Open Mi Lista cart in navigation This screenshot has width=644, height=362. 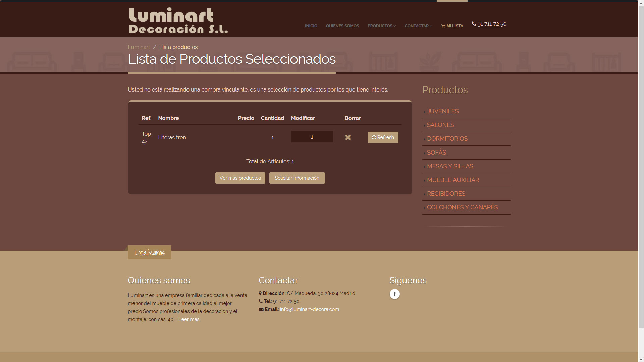(x=452, y=26)
